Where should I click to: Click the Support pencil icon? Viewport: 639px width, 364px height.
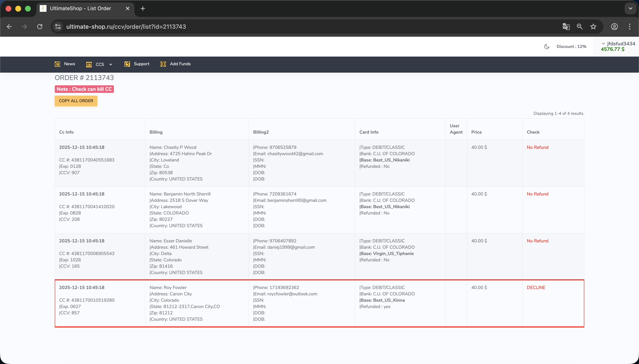pos(127,64)
